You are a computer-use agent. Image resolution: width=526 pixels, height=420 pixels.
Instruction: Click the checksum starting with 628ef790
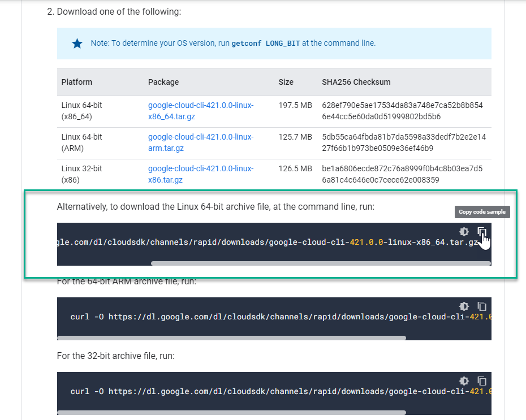coord(402,111)
